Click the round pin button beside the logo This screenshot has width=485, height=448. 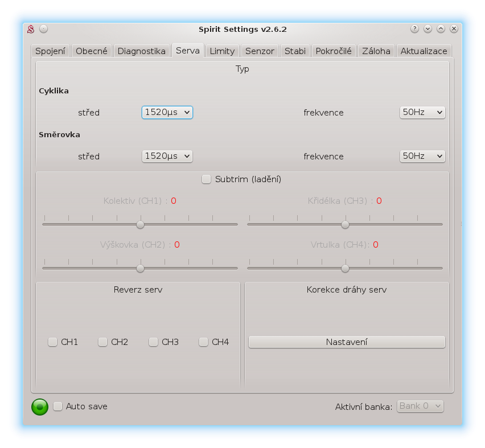point(44,29)
